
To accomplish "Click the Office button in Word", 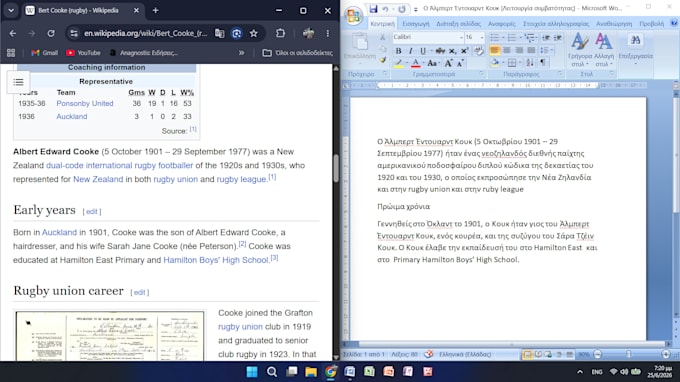I will point(353,16).
